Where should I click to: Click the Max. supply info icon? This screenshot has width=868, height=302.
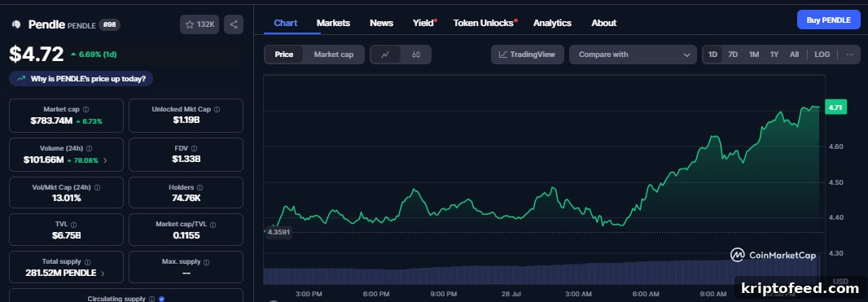click(206, 261)
